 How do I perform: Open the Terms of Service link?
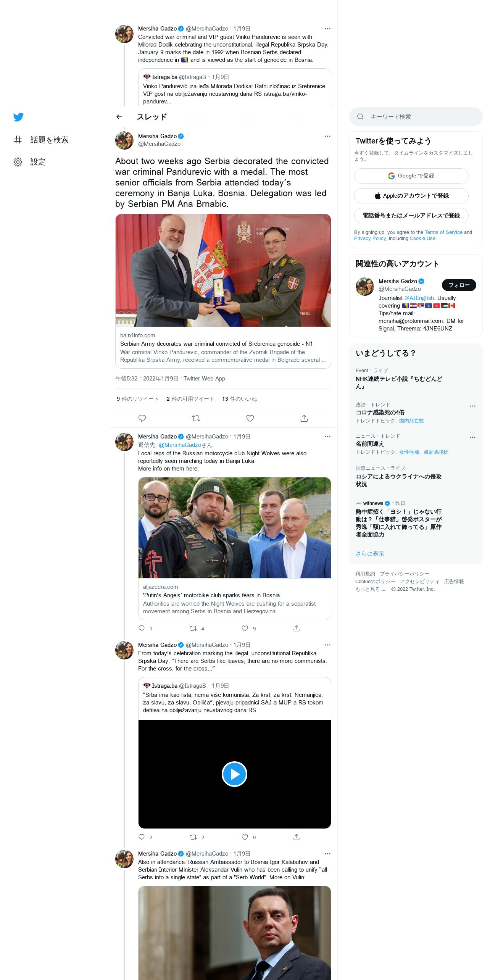(x=443, y=232)
